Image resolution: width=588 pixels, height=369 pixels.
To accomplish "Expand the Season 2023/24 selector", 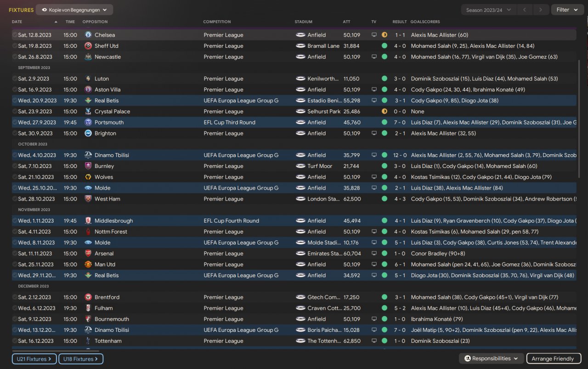I will pyautogui.click(x=488, y=10).
